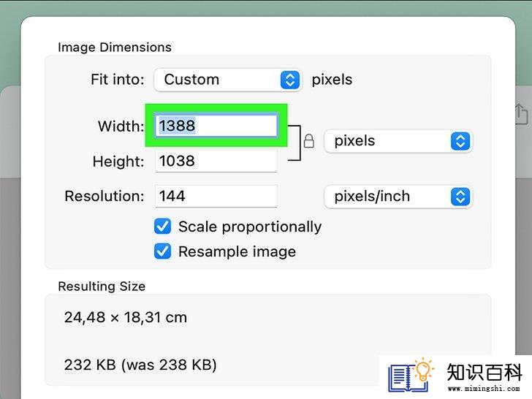Click the proportional lock icon
The height and width of the screenshot is (399, 532).
click(308, 141)
